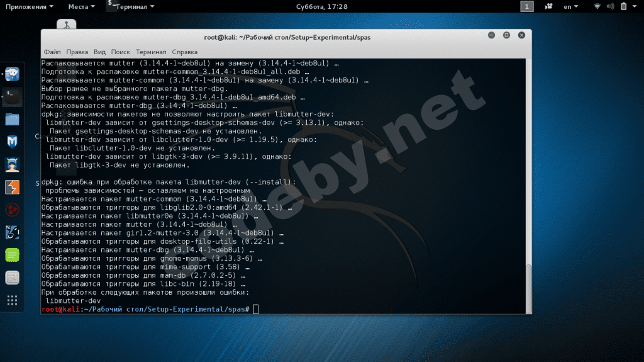Click the terminal window title bar
The image size is (644, 362).
click(287, 37)
